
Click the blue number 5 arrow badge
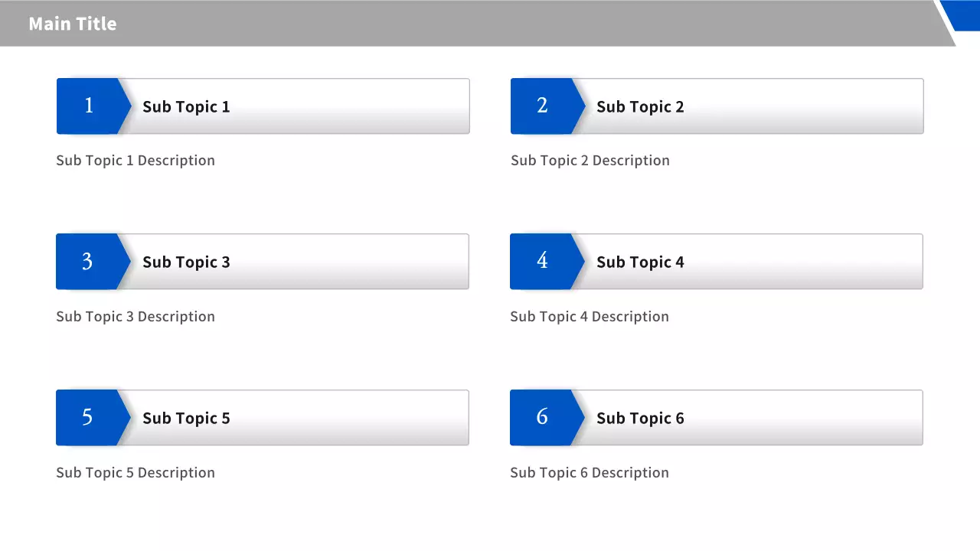pos(89,417)
